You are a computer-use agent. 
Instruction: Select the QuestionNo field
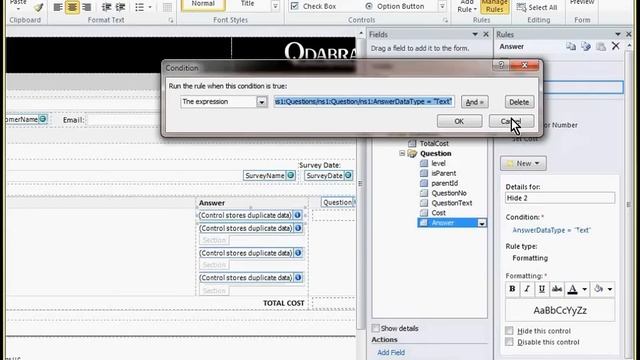[449, 193]
